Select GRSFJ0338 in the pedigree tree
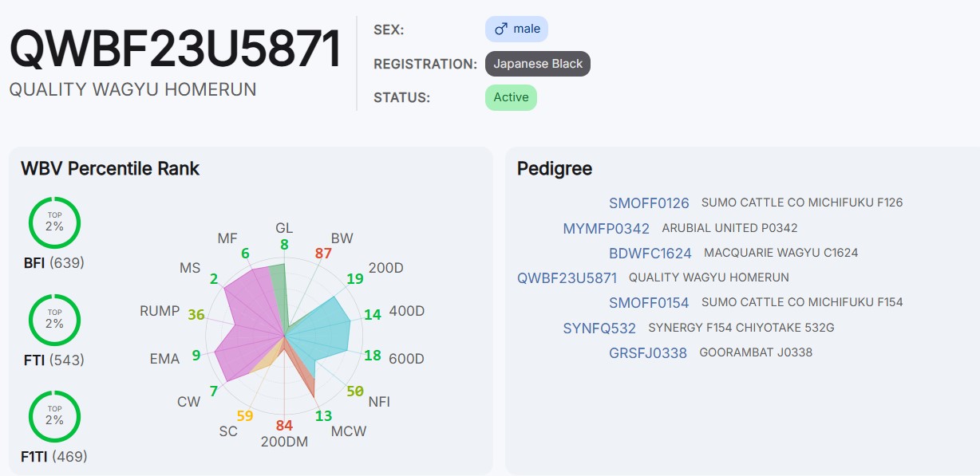 (647, 353)
